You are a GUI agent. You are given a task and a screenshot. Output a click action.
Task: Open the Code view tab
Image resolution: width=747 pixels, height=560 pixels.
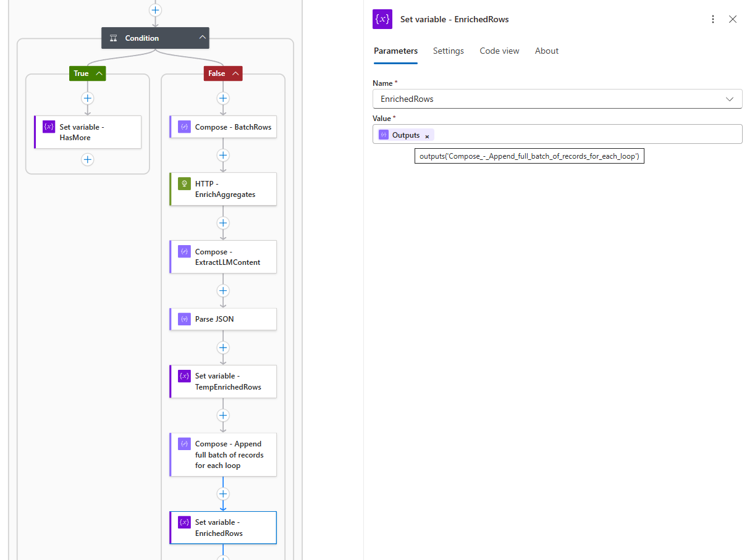[499, 51]
